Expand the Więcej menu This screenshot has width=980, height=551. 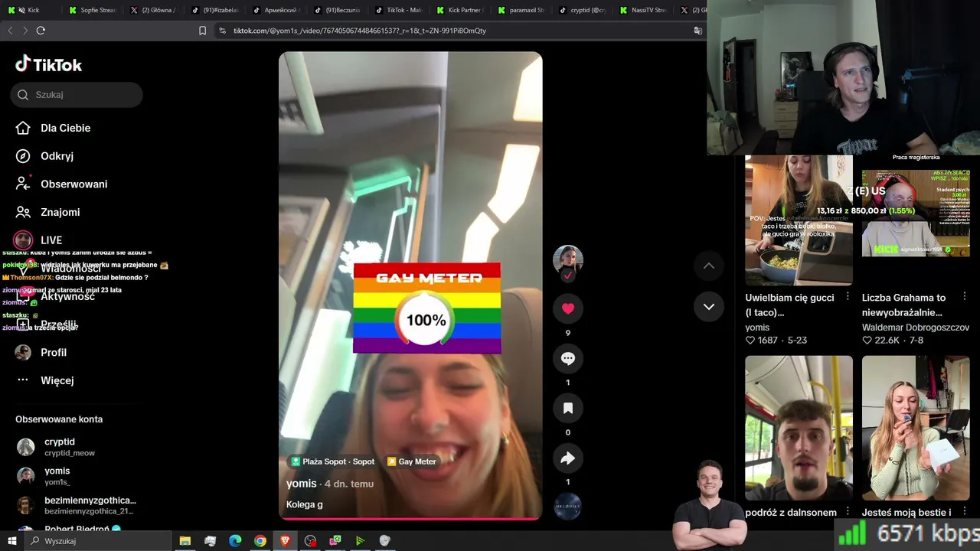44,380
